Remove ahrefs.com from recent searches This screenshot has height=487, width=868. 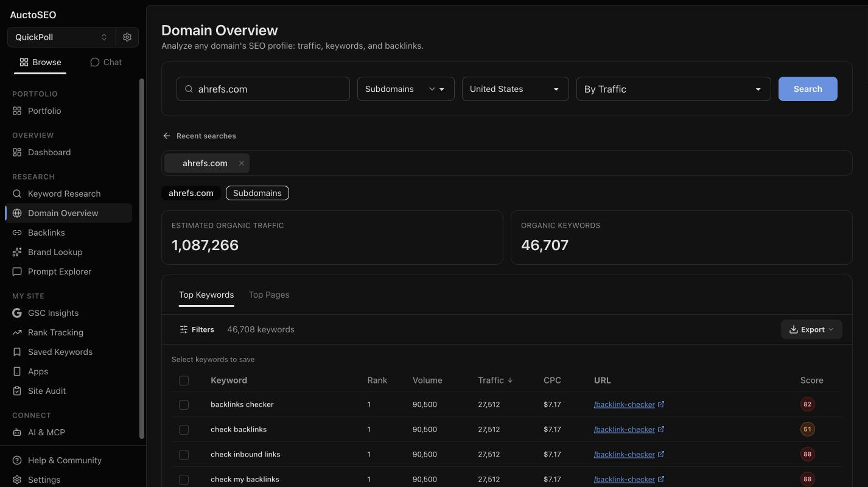(242, 163)
